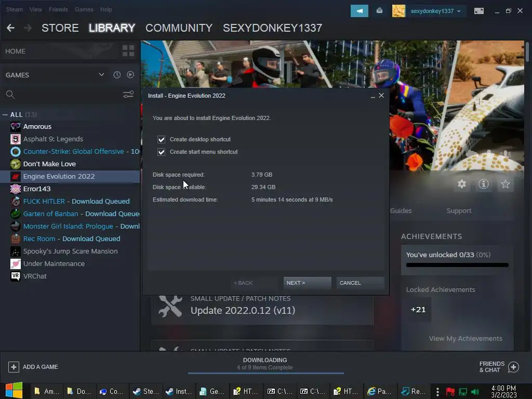This screenshot has height=399, width=532.
Task: Show hidden tray icons overflow dots
Action: tap(437, 392)
